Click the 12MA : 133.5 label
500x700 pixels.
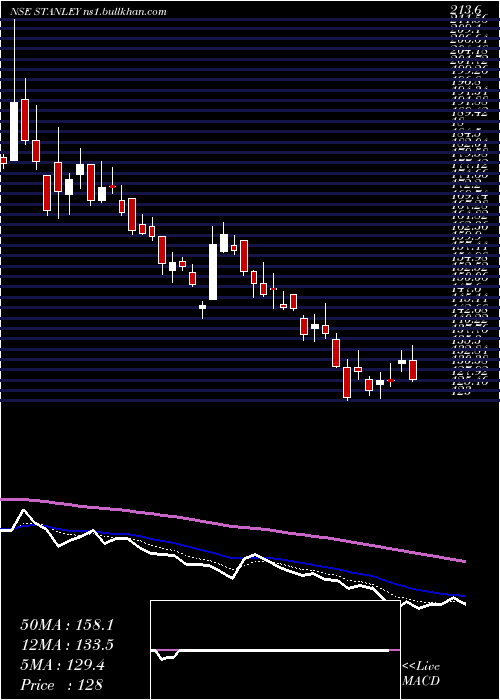[67, 645]
